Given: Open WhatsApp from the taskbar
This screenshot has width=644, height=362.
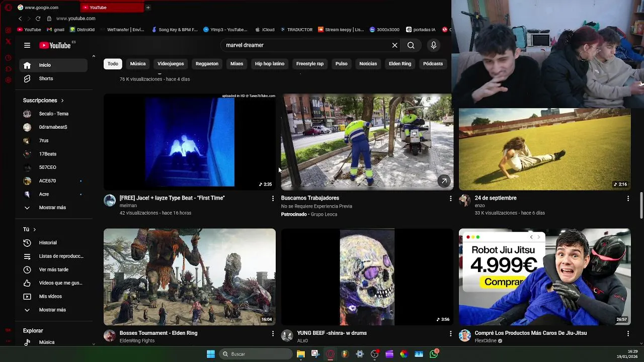Looking at the screenshot, I should (x=434, y=354).
